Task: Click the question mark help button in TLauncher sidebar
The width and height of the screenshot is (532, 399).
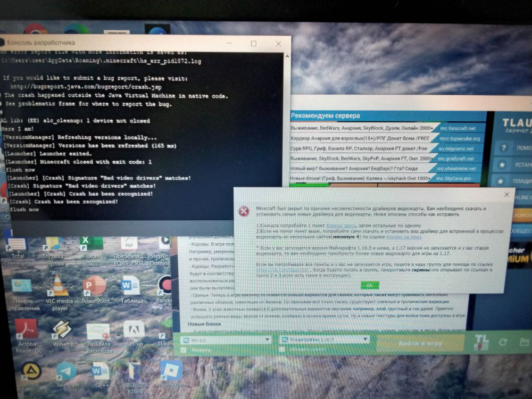Action: 503,148
